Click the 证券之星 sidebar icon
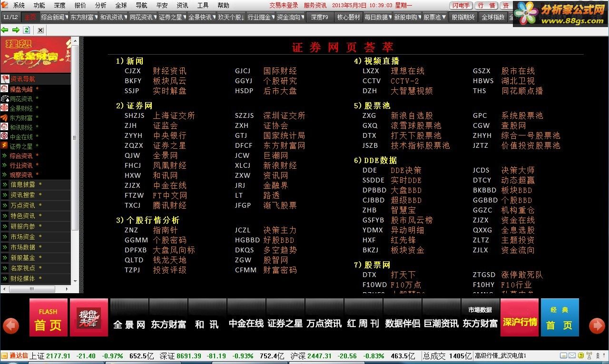This screenshot has height=364, width=609. (4, 146)
